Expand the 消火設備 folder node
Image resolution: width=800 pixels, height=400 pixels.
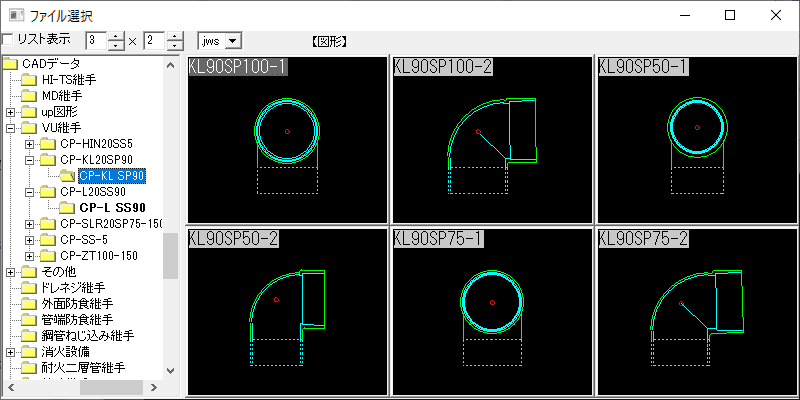[10, 352]
